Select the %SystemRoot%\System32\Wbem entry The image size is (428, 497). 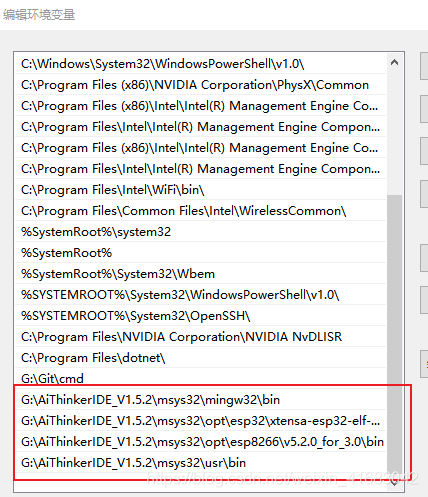coord(201,274)
